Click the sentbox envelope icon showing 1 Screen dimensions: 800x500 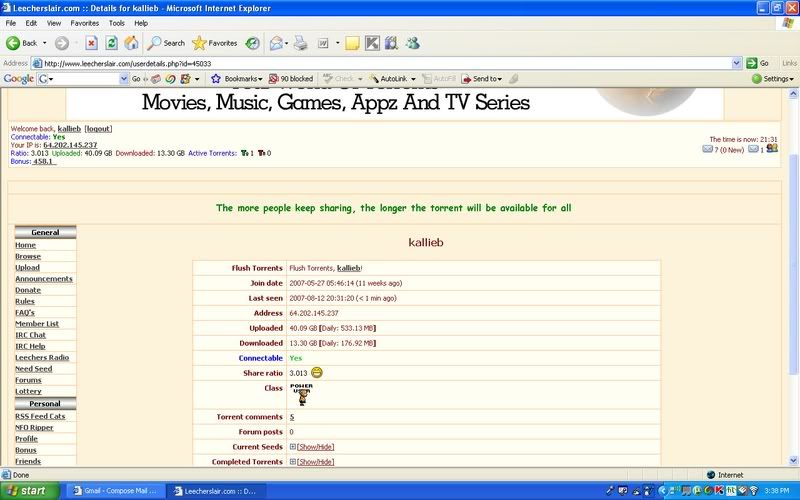tap(753, 149)
